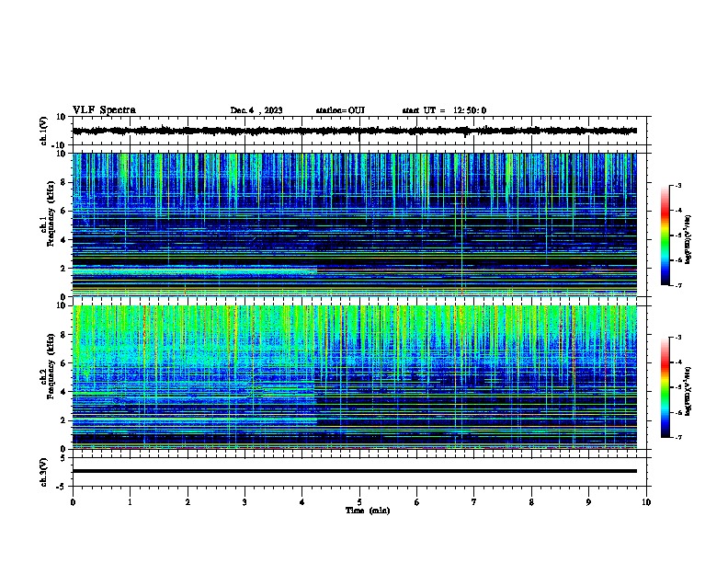Click the "8" kHz tick of the ch.1 spectrogram
The image size is (728, 563).
click(x=63, y=182)
